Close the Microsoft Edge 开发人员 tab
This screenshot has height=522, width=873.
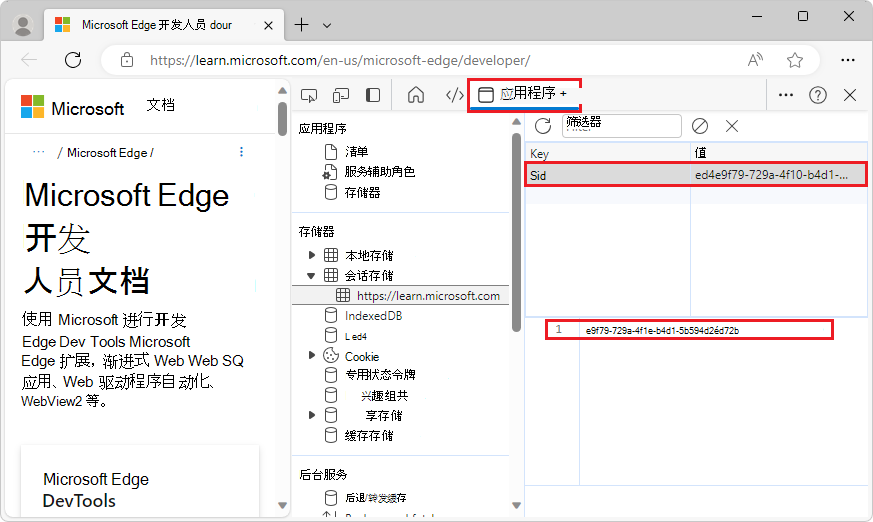(268, 26)
